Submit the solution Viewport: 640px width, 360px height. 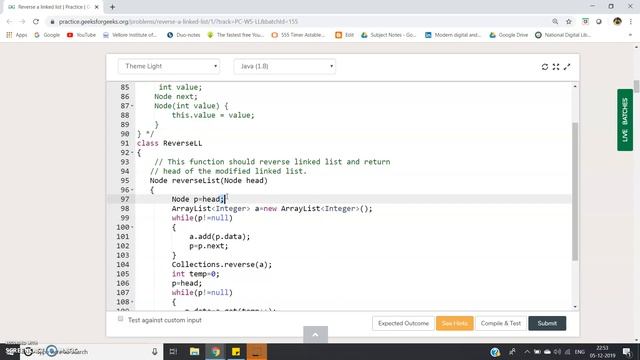click(x=547, y=323)
